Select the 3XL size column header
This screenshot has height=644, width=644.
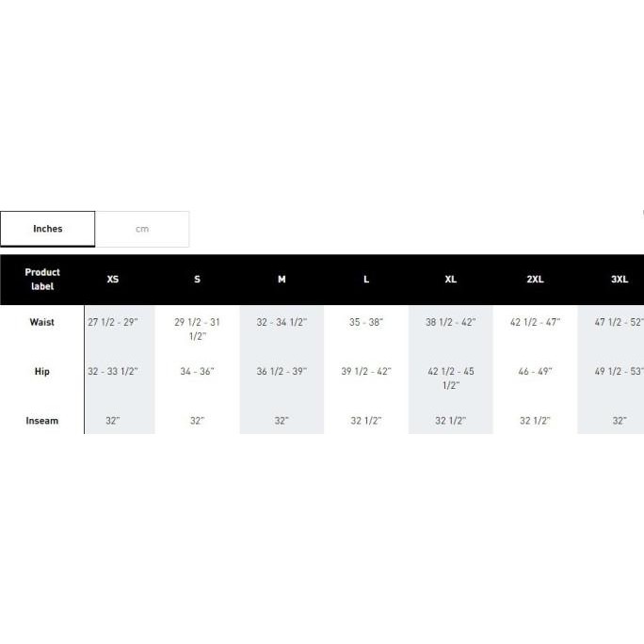click(619, 280)
